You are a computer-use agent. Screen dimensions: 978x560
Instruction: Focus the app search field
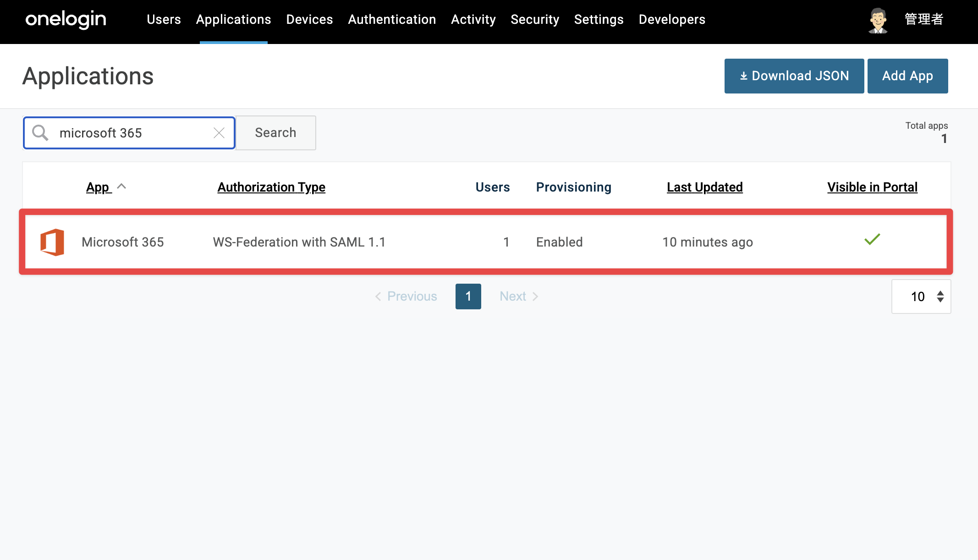coord(129,133)
